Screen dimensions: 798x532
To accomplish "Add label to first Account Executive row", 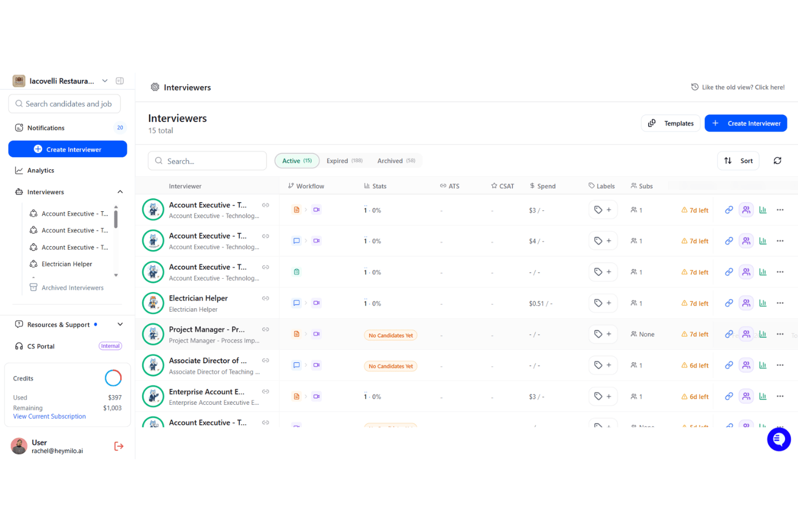I will (603, 210).
